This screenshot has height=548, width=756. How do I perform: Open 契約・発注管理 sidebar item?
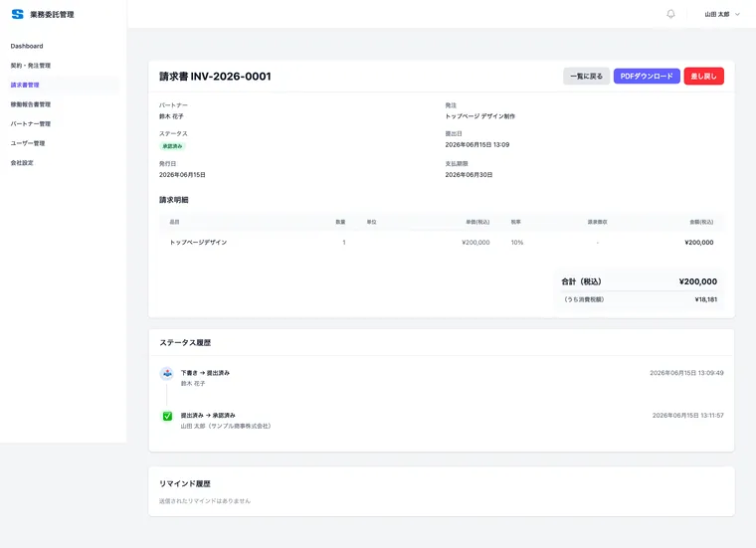[x=31, y=66]
